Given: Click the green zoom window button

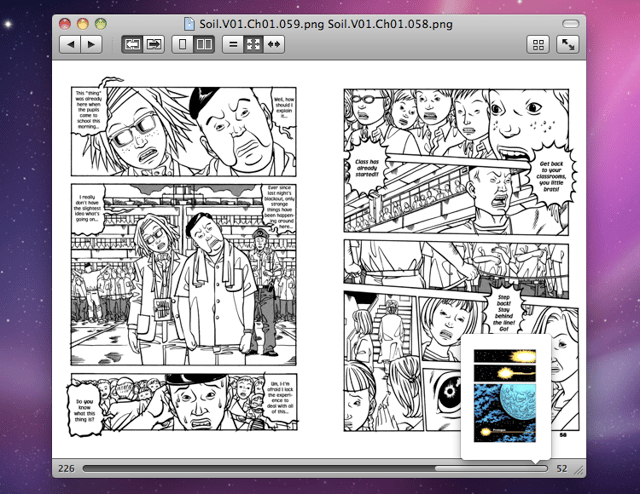Looking at the screenshot, I should pos(101,24).
